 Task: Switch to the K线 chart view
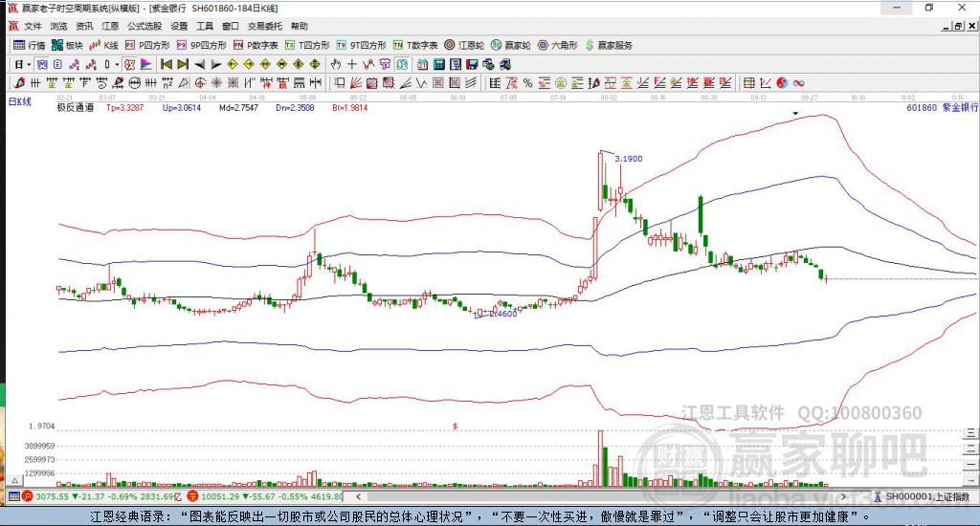pyautogui.click(x=103, y=45)
